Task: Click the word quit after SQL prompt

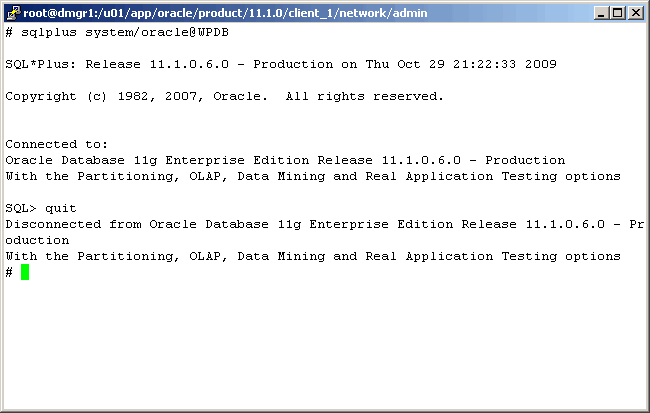Action: click(61, 208)
